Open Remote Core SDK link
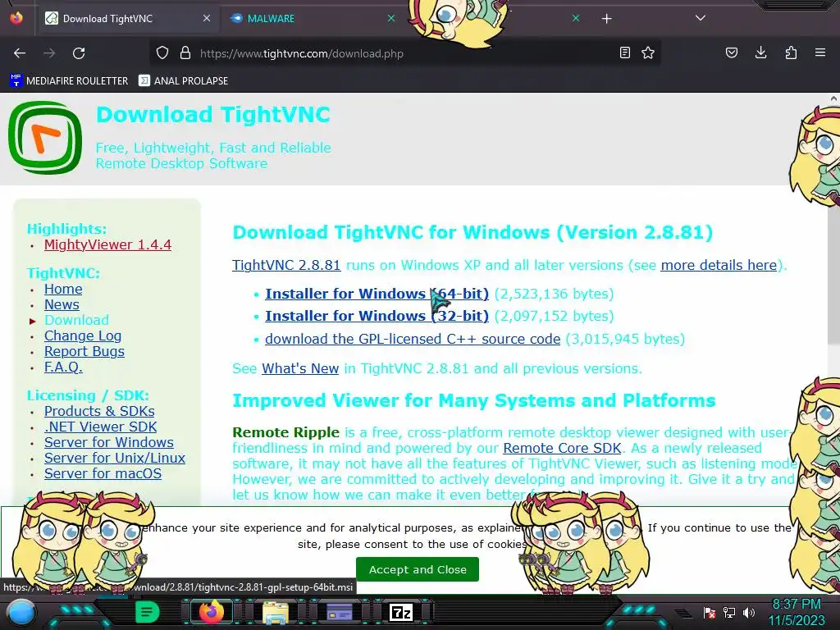This screenshot has width=840, height=630. click(562, 448)
